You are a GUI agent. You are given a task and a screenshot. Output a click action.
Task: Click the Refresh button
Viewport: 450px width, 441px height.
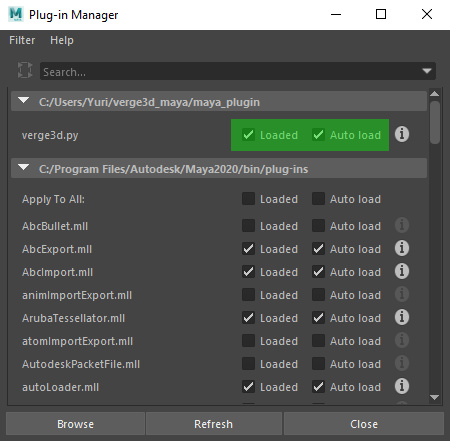(x=214, y=424)
